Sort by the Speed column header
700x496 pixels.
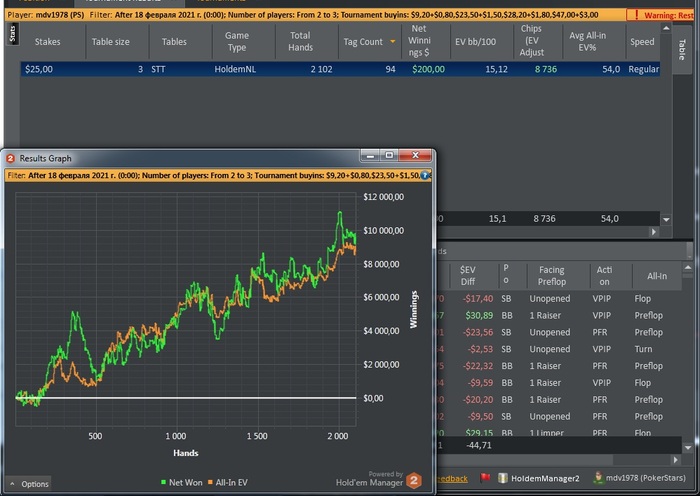tap(642, 42)
